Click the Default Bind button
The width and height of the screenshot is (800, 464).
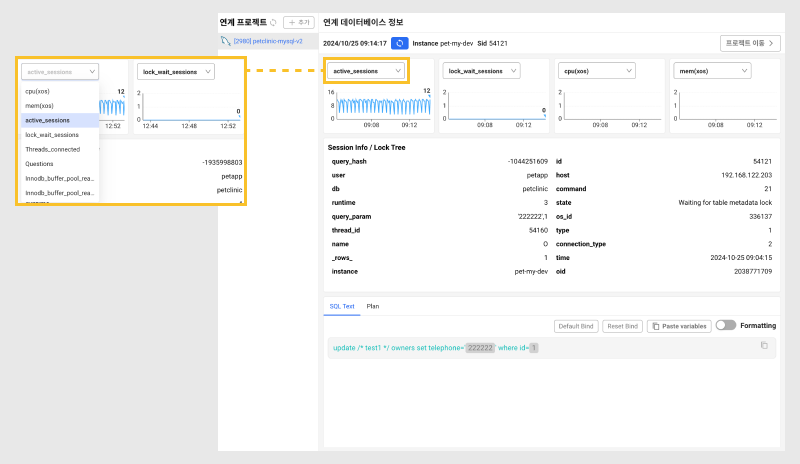576,326
